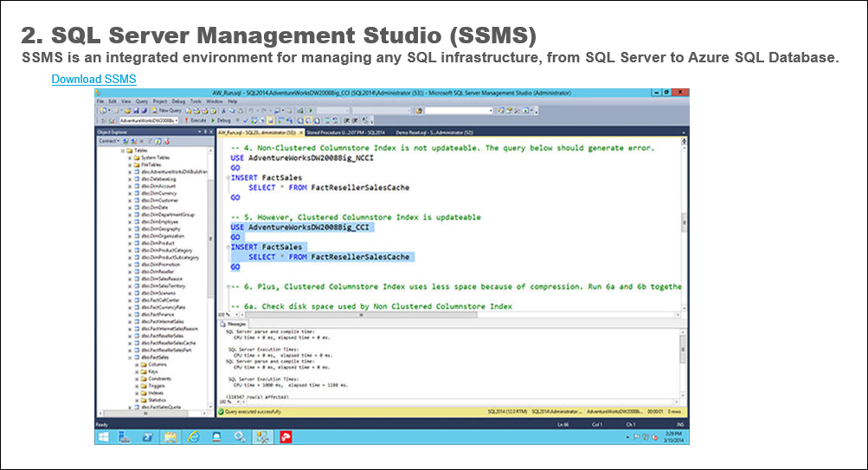The image size is (868, 470).
Task: Click the Download SSMS link
Action: coord(93,79)
